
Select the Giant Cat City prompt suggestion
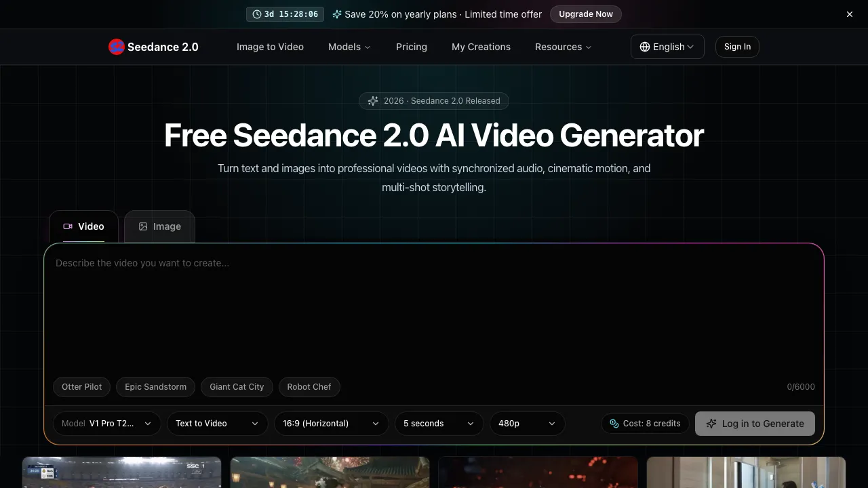coord(237,387)
